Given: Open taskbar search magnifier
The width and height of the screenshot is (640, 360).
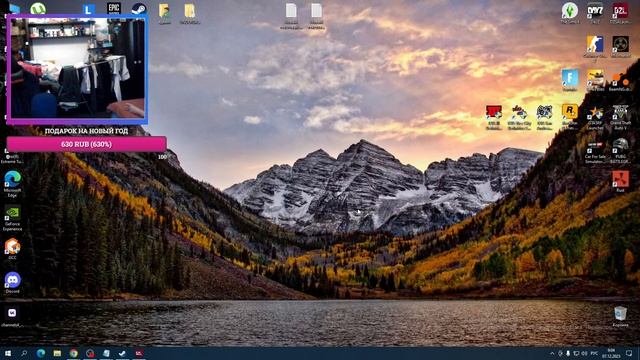Looking at the screenshot, I should (x=24, y=353).
